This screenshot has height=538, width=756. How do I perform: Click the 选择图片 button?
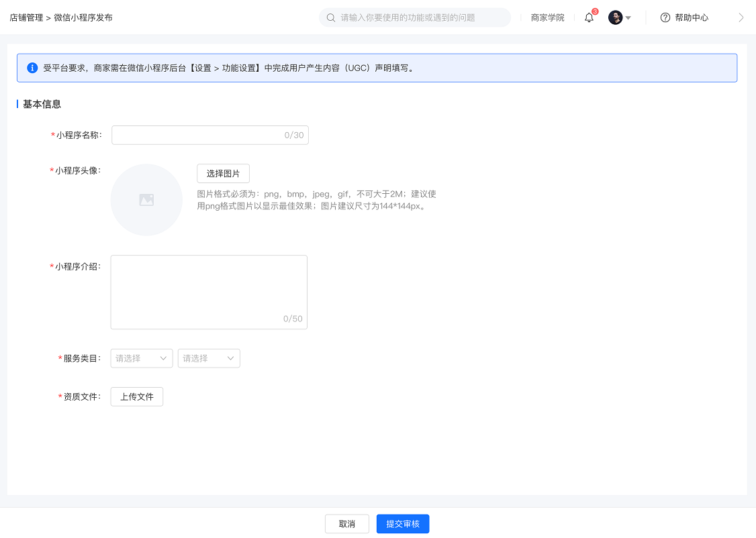pyautogui.click(x=223, y=173)
